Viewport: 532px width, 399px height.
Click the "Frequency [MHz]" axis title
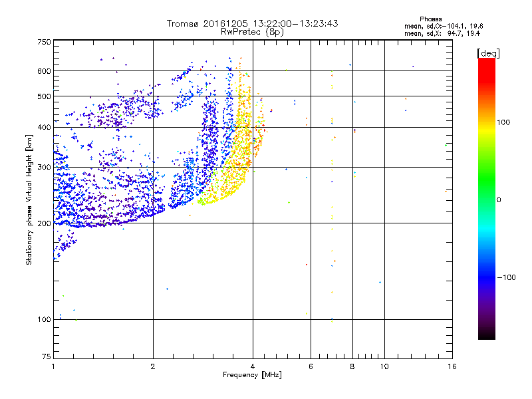click(x=252, y=375)
